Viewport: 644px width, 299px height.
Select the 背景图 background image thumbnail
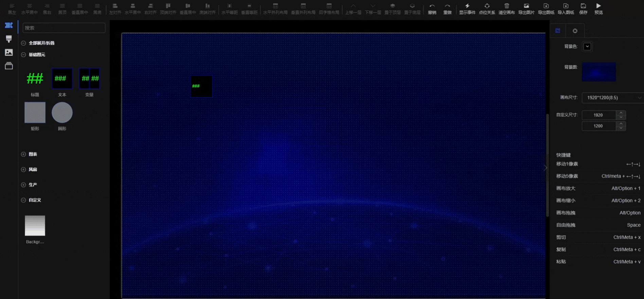tap(599, 72)
